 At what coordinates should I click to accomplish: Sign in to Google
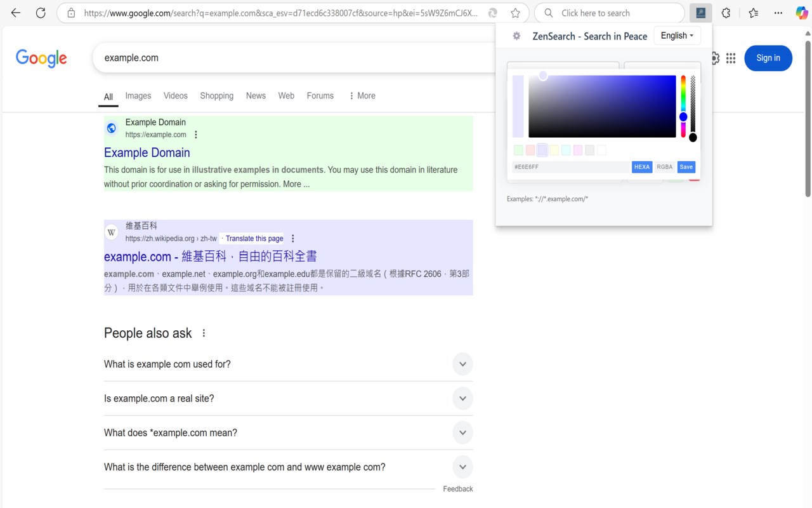tap(768, 58)
